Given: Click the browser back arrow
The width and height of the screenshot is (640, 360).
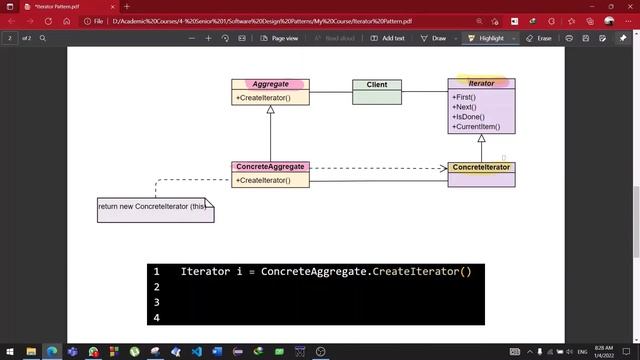Looking at the screenshot, I should tap(11, 21).
